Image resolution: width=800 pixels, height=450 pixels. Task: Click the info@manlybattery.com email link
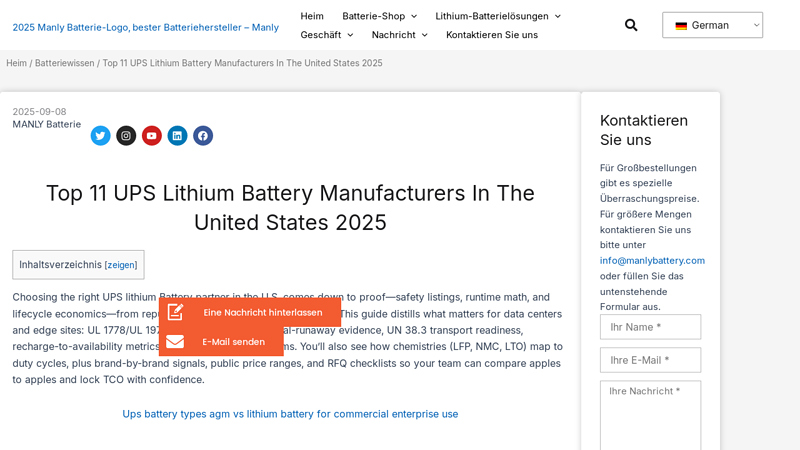[x=652, y=261]
